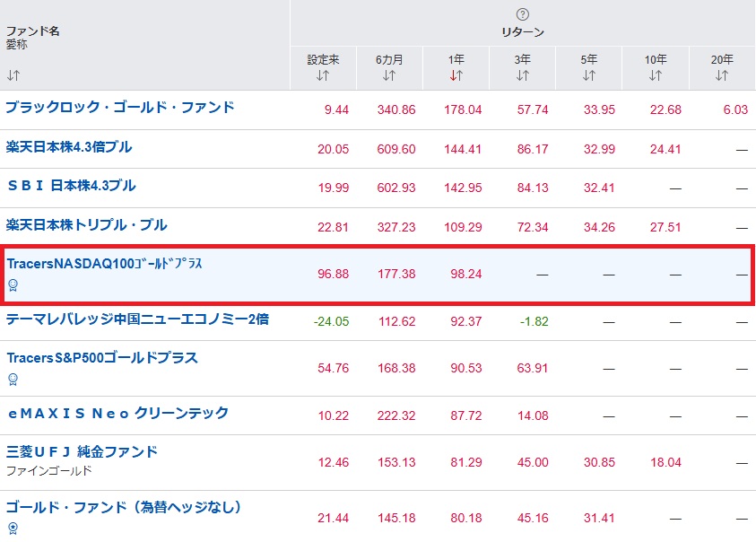756x542 pixels.
Task: Sort the table by 10年 return
Action: pos(656,75)
